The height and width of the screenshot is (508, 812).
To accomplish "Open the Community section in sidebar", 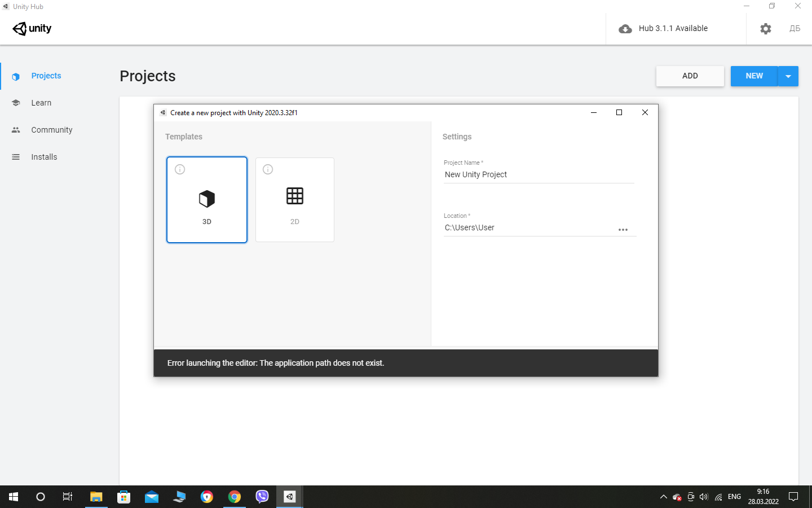I will tap(52, 130).
